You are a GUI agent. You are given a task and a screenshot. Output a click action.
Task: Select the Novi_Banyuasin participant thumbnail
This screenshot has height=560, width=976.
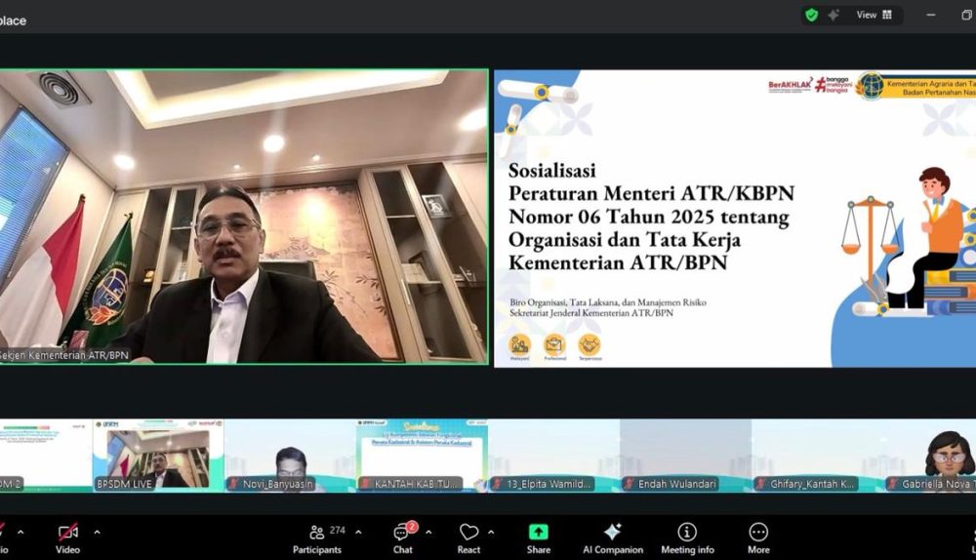[x=289, y=455]
